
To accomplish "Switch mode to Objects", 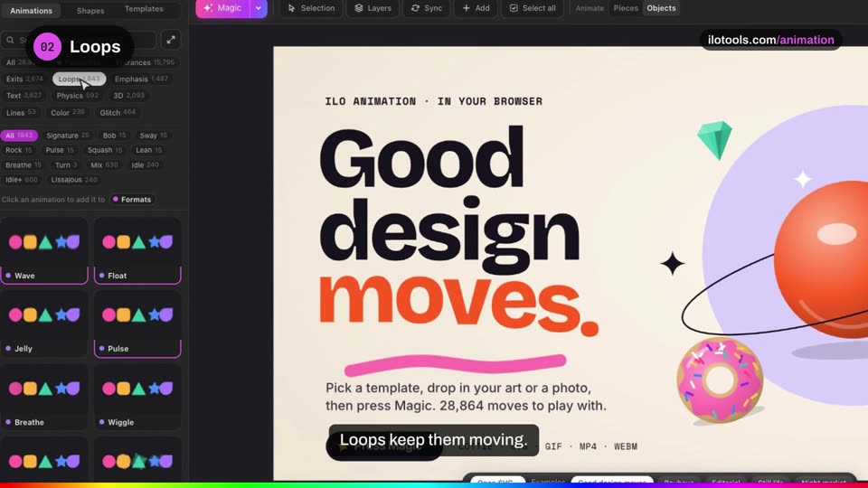I will click(661, 8).
